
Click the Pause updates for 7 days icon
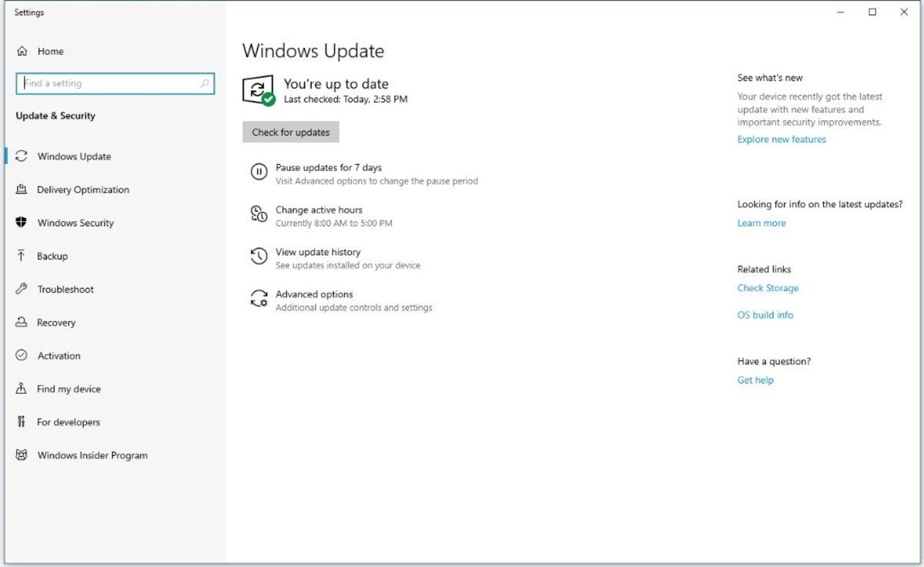(259, 172)
